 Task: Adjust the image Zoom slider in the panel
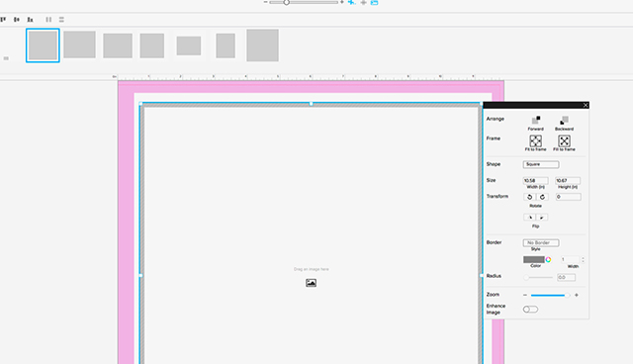pos(550,295)
